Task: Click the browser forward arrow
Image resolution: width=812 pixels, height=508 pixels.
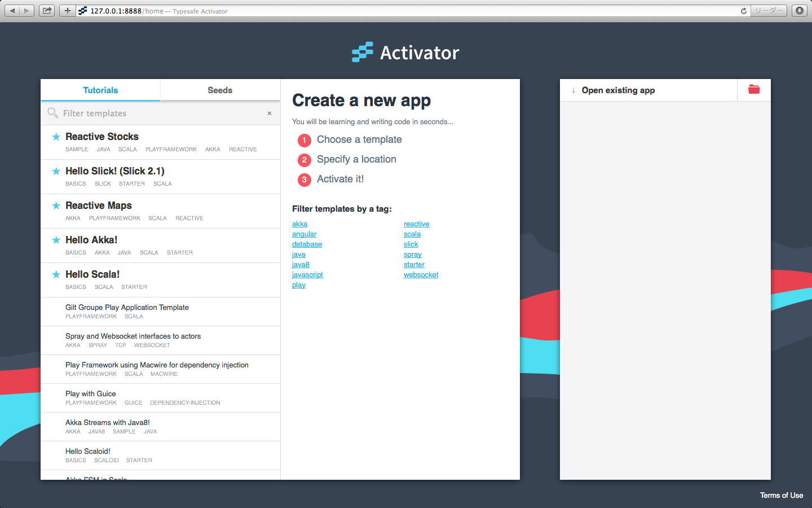Action: coord(27,11)
